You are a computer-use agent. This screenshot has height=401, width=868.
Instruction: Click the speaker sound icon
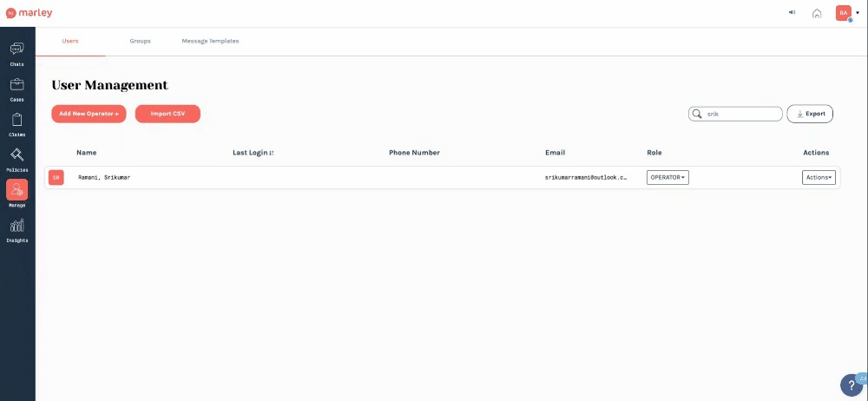coord(792,13)
